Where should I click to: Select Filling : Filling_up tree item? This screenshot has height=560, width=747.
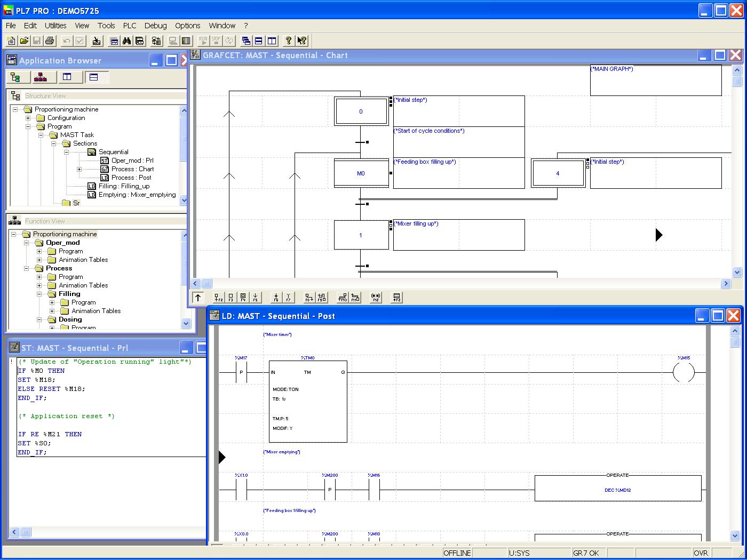[124, 186]
